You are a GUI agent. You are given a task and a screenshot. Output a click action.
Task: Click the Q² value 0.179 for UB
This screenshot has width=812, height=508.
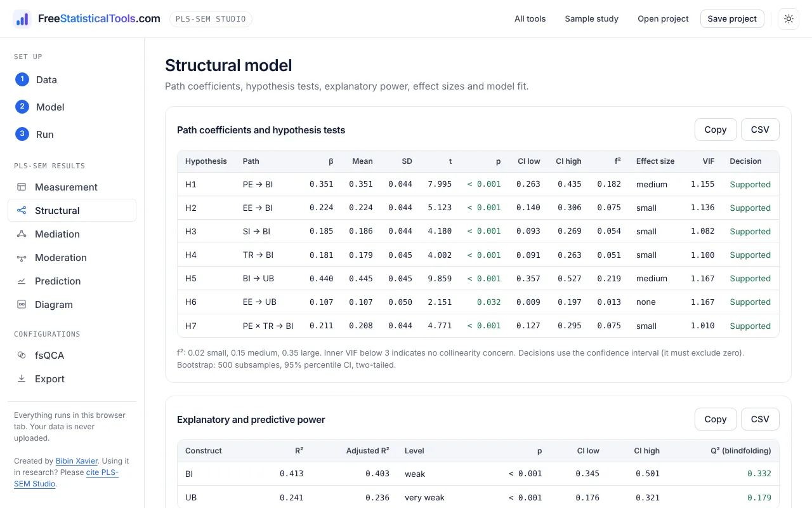(759, 497)
